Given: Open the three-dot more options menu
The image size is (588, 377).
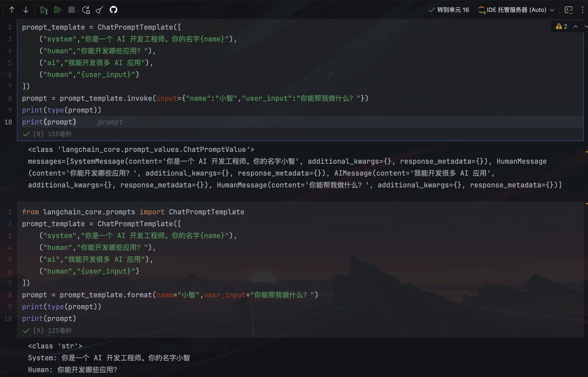Looking at the screenshot, I should 582,10.
